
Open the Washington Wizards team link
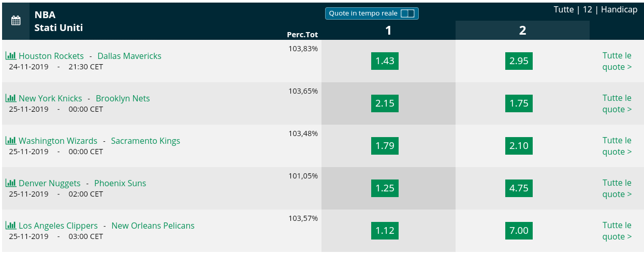(x=58, y=141)
